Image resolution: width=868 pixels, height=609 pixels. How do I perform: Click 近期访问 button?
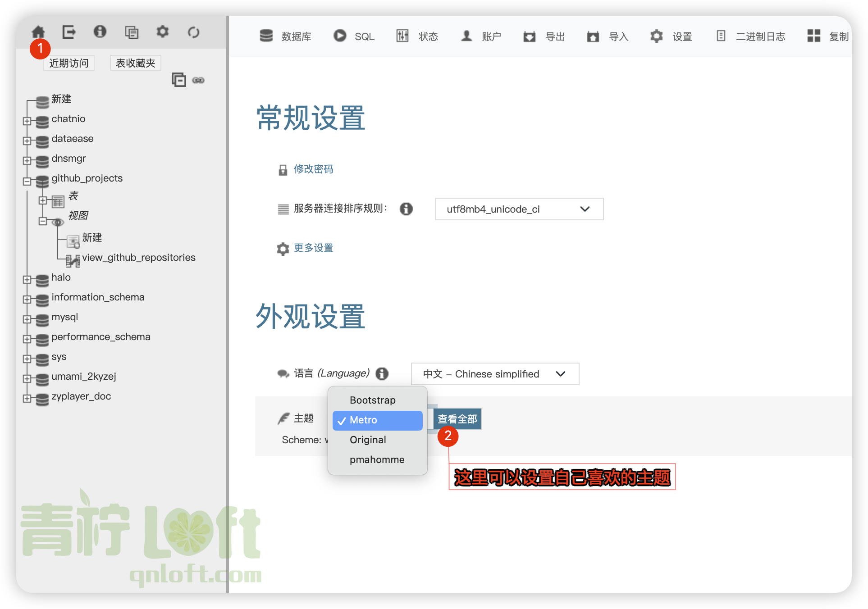[x=69, y=63]
